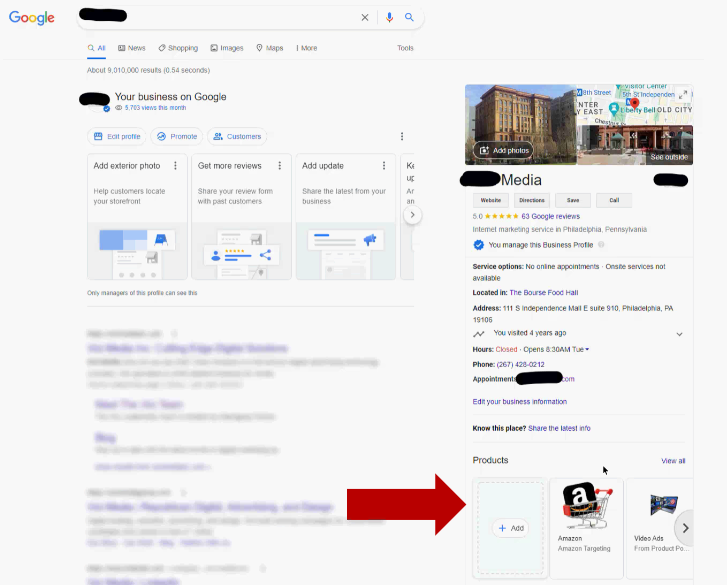This screenshot has height=585, width=727.
Task: Click the Add update card illustration
Action: pyautogui.click(x=346, y=251)
